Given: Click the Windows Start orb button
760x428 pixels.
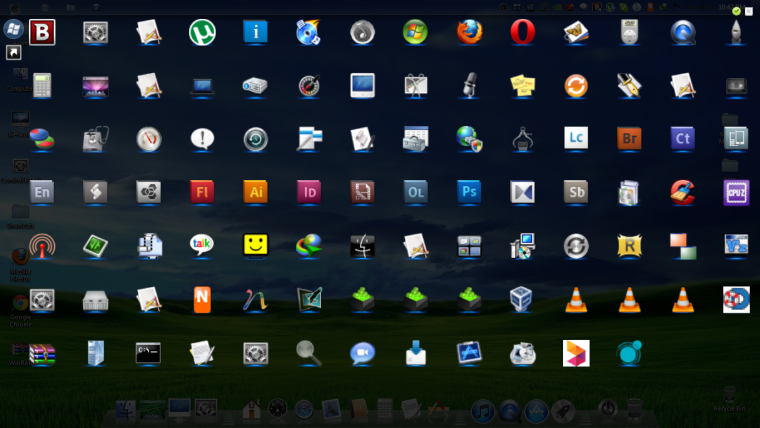Looking at the screenshot, I should pyautogui.click(x=13, y=29).
